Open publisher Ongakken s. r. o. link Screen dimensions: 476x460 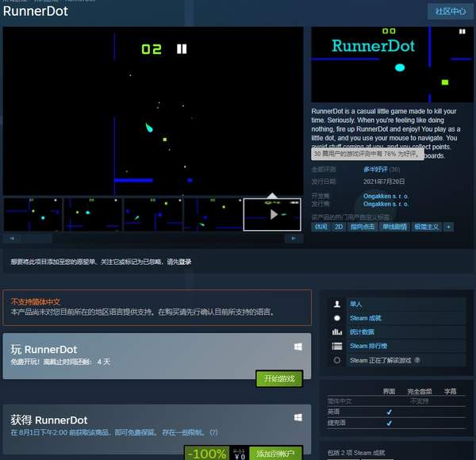(x=386, y=204)
